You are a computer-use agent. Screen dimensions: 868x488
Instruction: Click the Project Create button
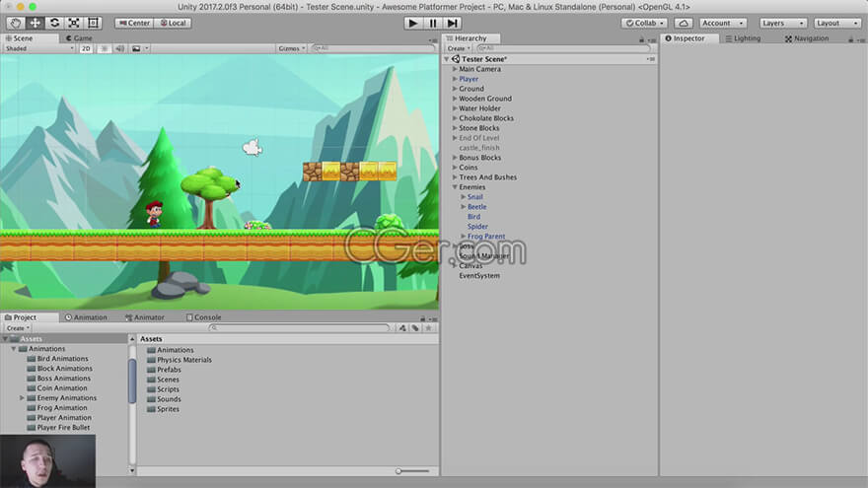19,328
